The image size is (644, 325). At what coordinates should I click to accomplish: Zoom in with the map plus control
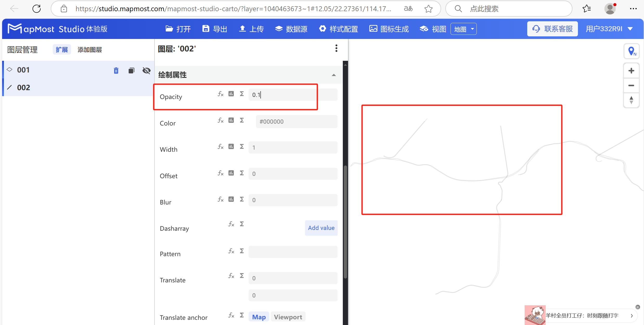tap(632, 70)
